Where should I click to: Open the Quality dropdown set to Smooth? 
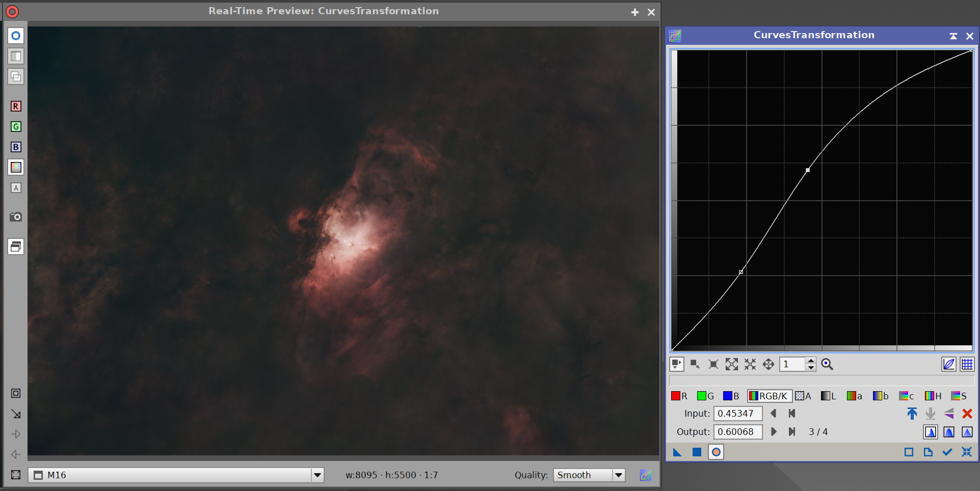point(618,475)
